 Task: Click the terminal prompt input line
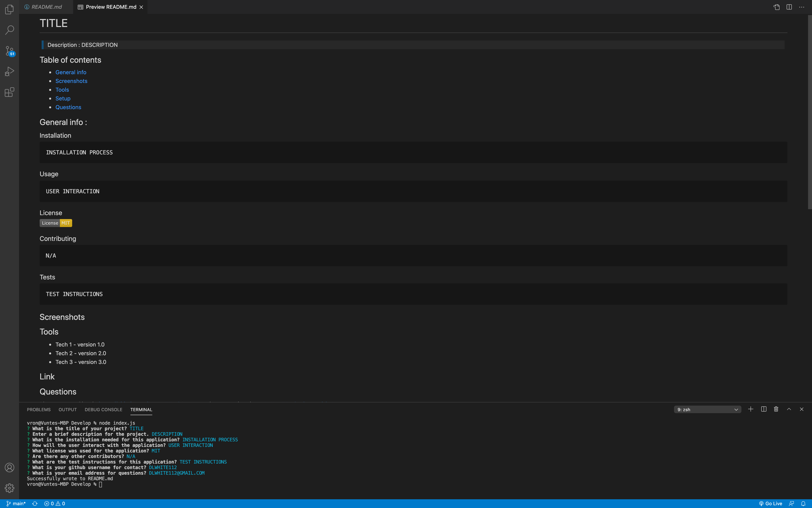click(64, 484)
